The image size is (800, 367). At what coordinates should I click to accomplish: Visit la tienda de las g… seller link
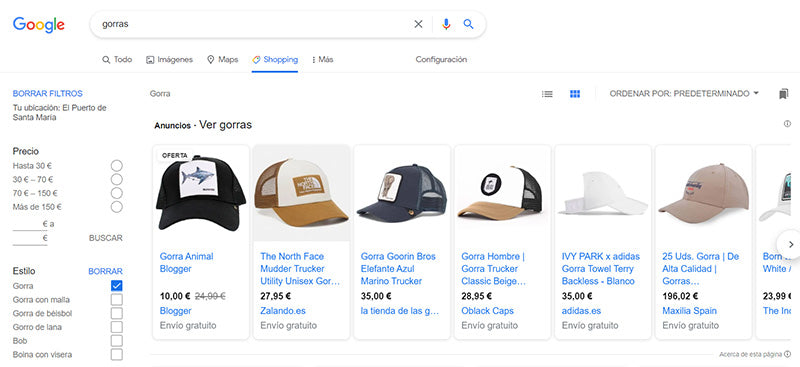point(400,311)
